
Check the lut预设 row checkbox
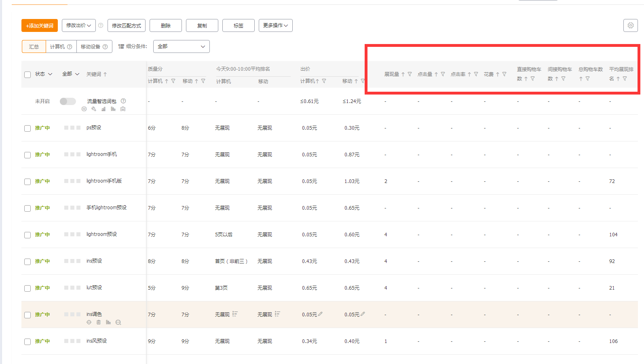pos(27,288)
